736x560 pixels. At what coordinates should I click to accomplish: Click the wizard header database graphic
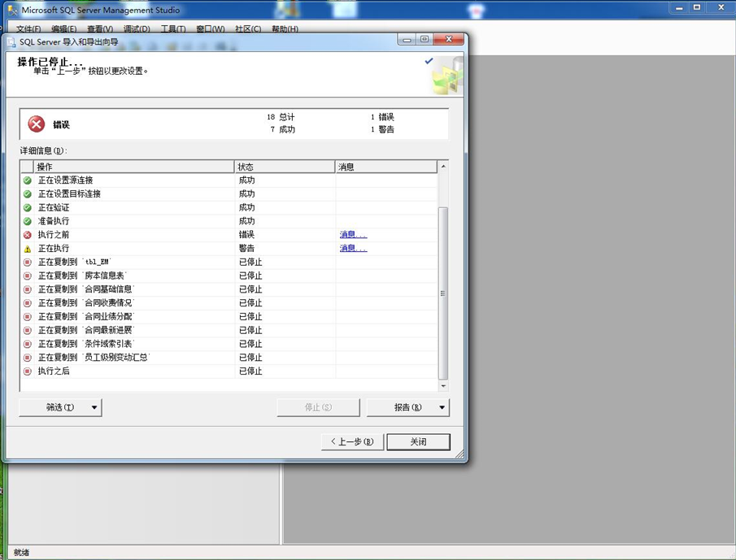coord(446,76)
